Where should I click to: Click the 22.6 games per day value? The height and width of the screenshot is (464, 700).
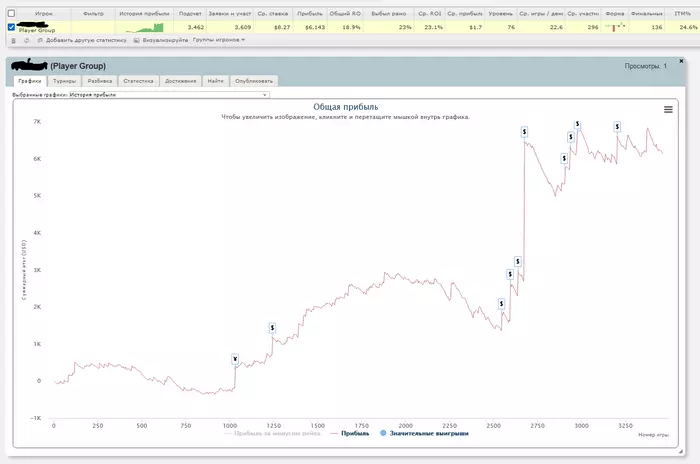tap(556, 27)
